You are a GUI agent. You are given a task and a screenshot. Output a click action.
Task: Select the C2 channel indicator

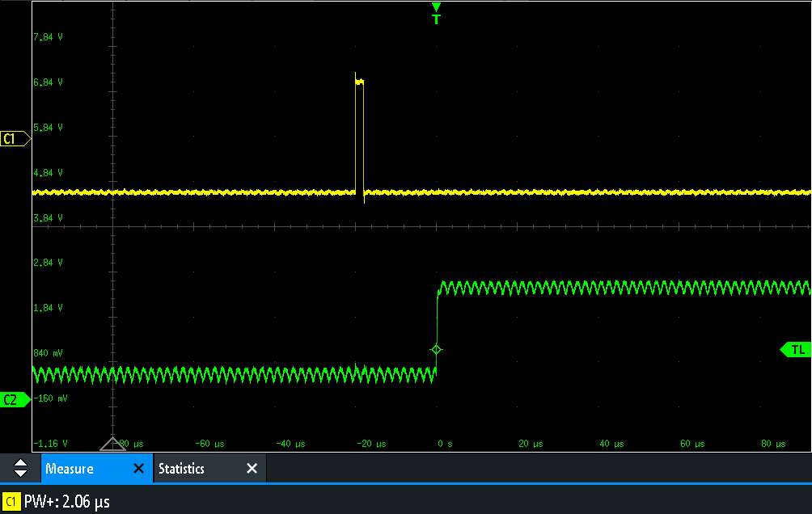[x=11, y=399]
